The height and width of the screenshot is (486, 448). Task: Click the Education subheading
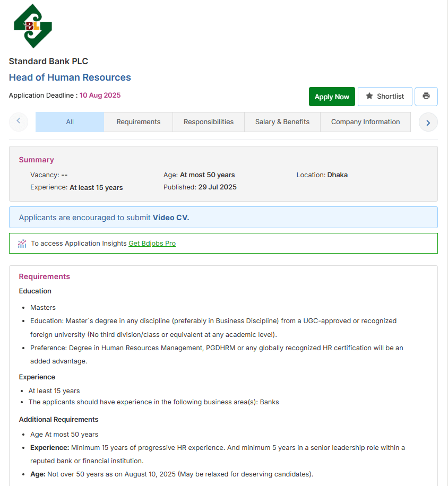click(x=35, y=291)
